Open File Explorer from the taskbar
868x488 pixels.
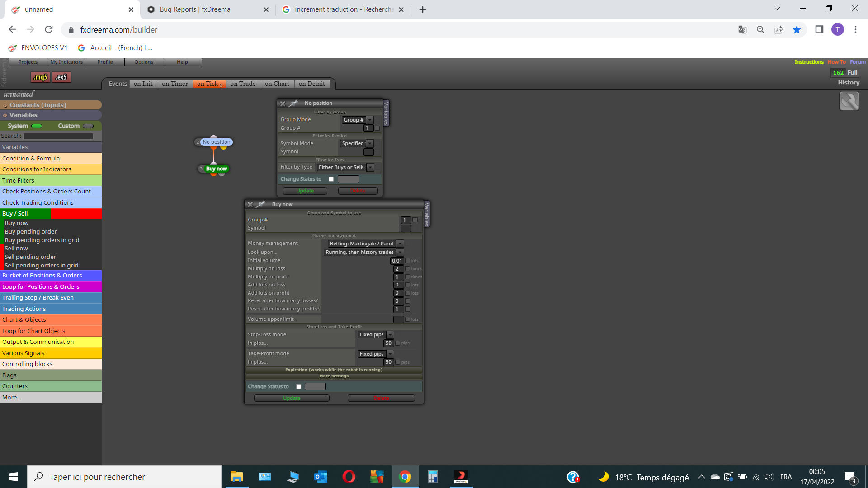point(236,477)
